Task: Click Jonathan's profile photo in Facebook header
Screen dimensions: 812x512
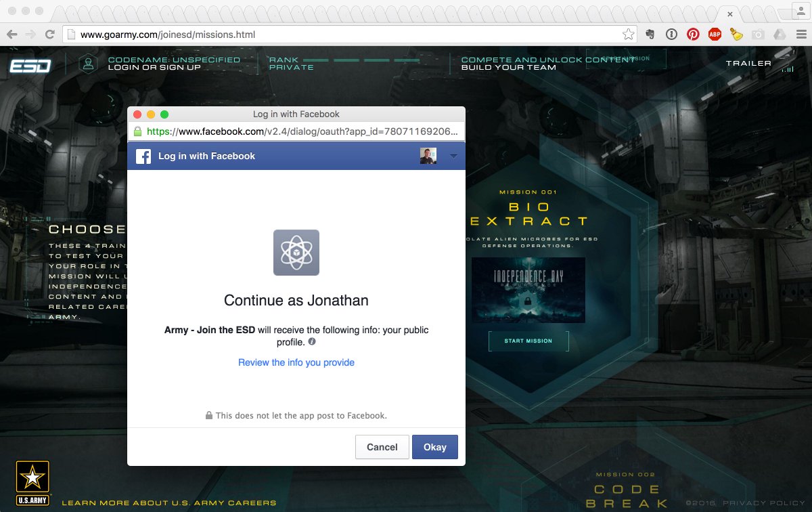Action: pos(428,156)
